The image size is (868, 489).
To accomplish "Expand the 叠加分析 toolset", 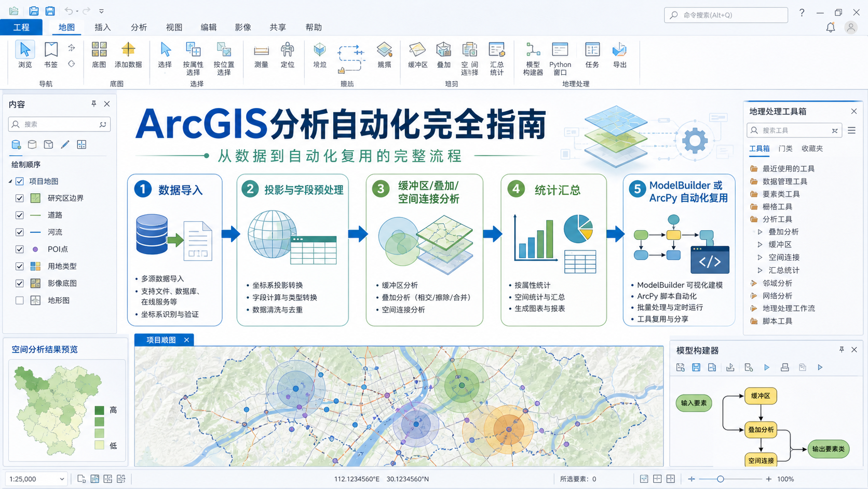I will [760, 232].
